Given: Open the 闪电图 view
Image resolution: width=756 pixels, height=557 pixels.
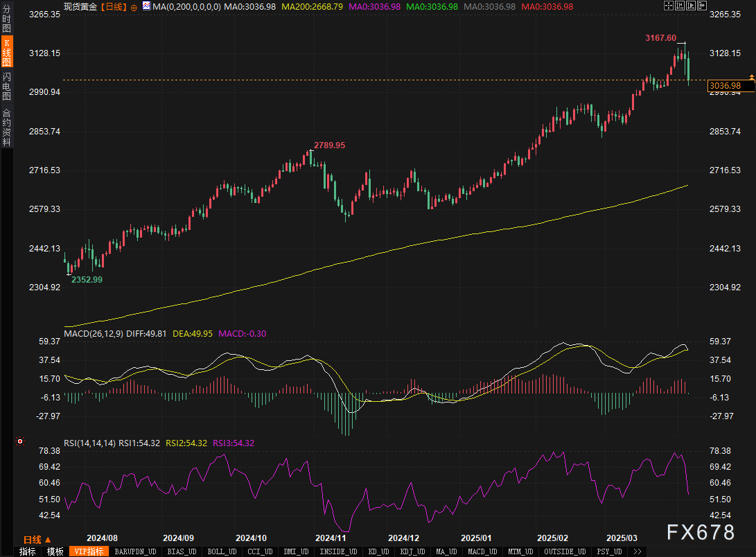Looking at the screenshot, I should coord(6,87).
